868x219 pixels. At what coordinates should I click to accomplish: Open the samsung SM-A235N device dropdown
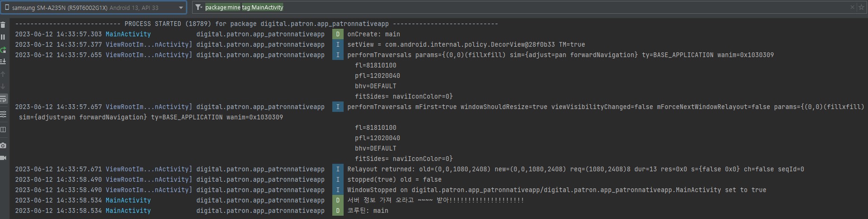(94, 8)
